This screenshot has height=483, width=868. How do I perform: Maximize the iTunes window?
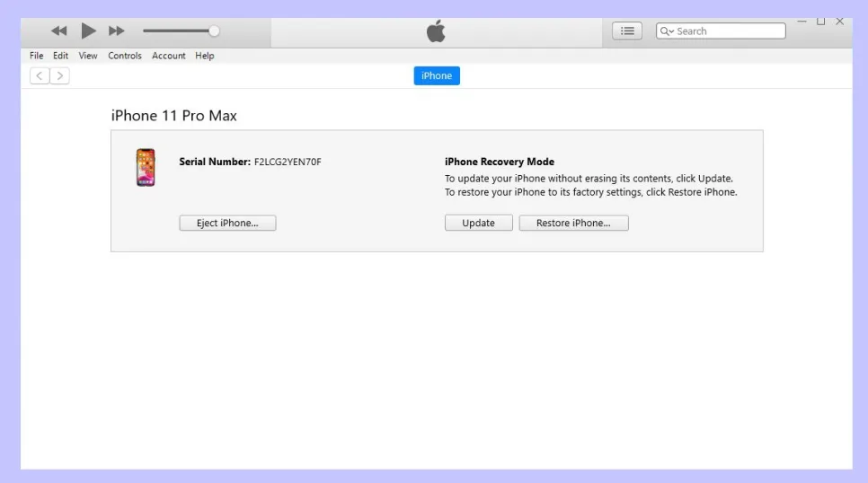(821, 22)
